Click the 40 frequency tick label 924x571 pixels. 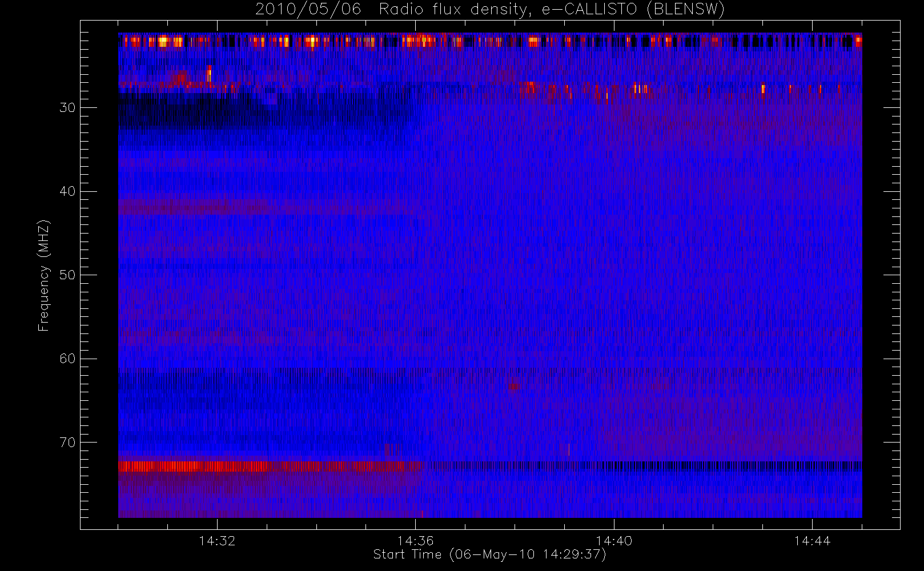pos(67,191)
